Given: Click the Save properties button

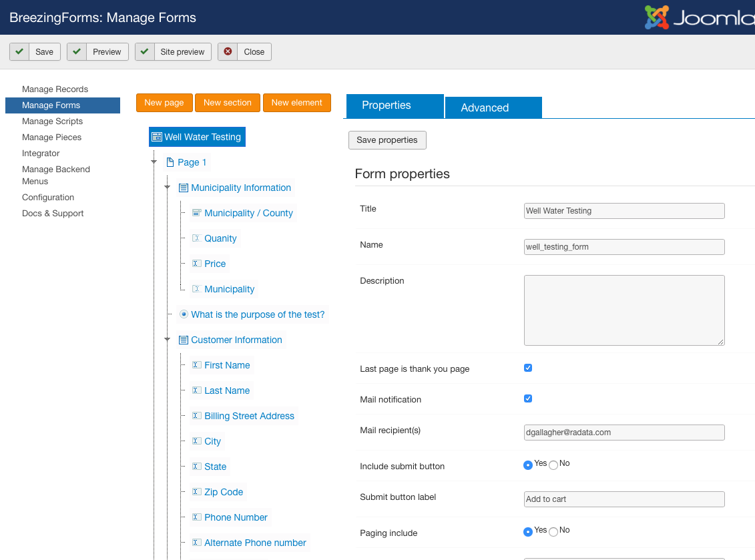Looking at the screenshot, I should [387, 140].
